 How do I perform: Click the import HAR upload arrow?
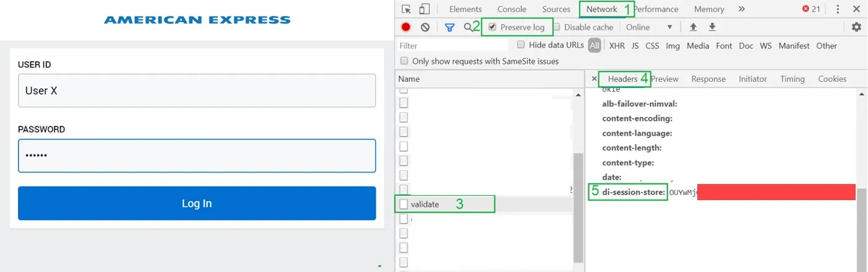693,27
